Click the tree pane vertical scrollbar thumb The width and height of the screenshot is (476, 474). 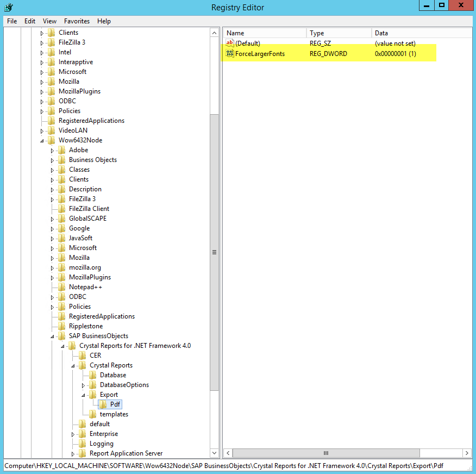click(x=214, y=252)
